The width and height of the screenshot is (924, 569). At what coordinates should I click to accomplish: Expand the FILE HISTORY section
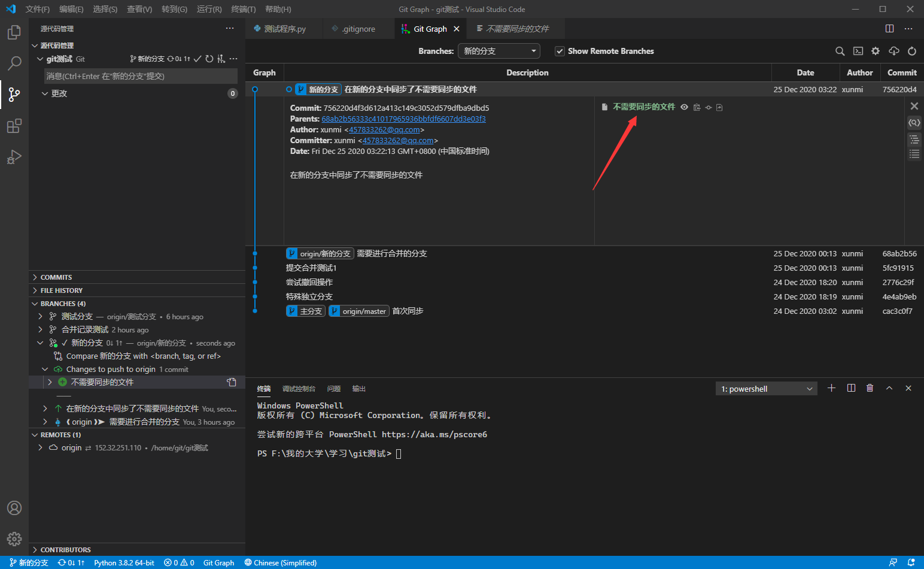(137, 290)
